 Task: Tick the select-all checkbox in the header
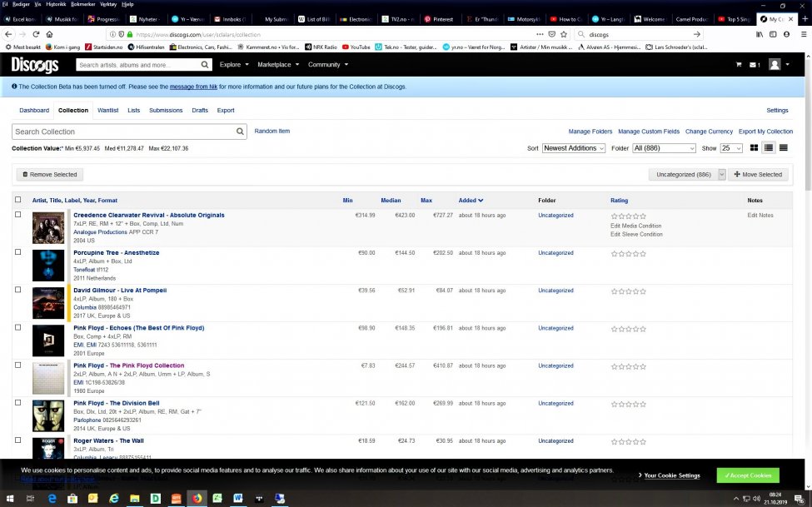(x=18, y=200)
